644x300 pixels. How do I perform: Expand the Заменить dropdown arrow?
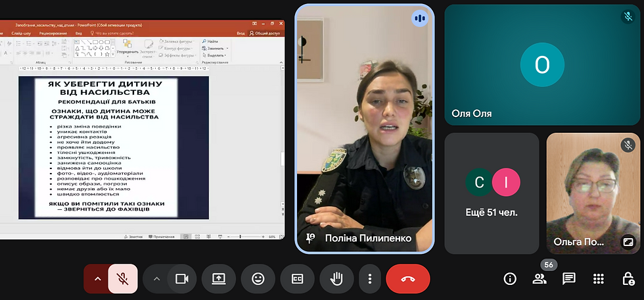point(227,48)
